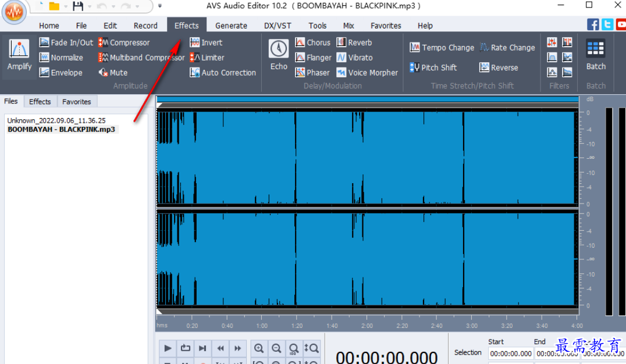The width and height of the screenshot is (626, 364).
Task: Open the Favorites ribbon tab
Action: coord(386,26)
